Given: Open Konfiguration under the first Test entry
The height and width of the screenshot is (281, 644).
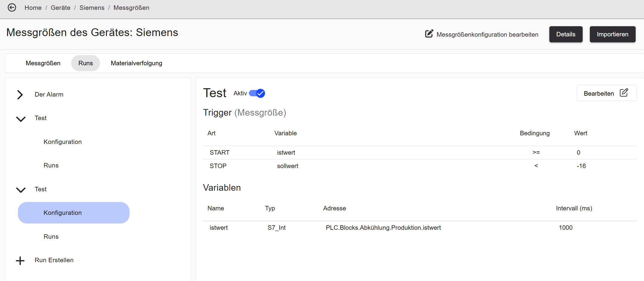Looking at the screenshot, I should click(x=63, y=142).
